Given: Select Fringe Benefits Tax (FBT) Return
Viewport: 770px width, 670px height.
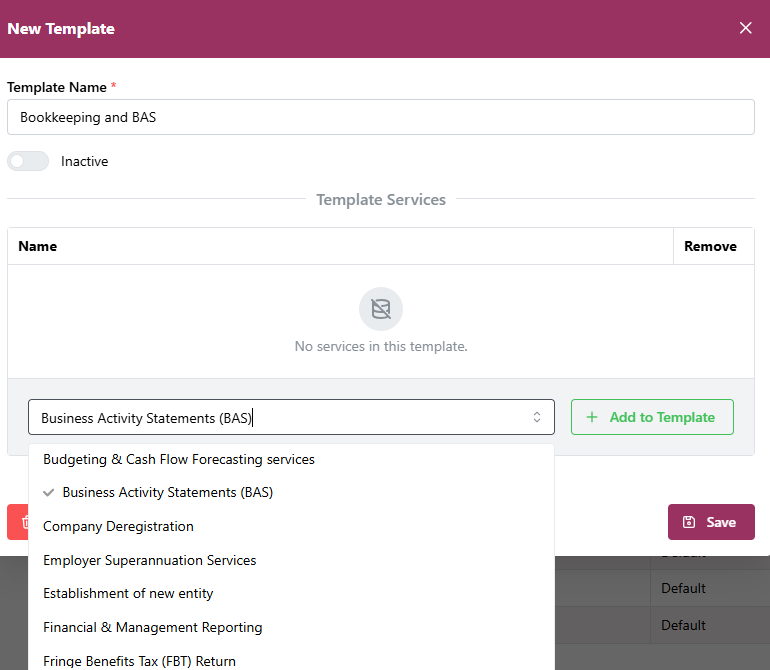Looking at the screenshot, I should [x=139, y=660].
